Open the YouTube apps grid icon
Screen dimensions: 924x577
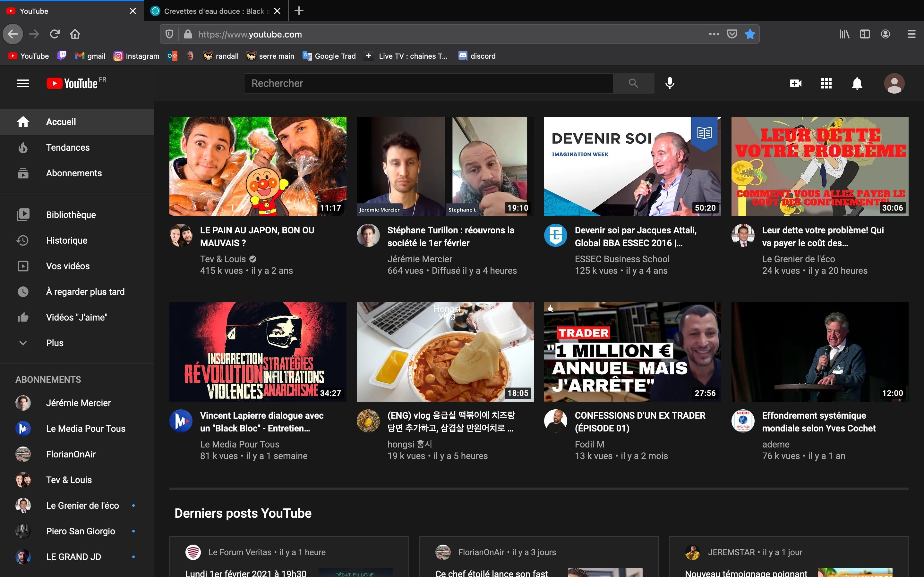[x=826, y=83]
